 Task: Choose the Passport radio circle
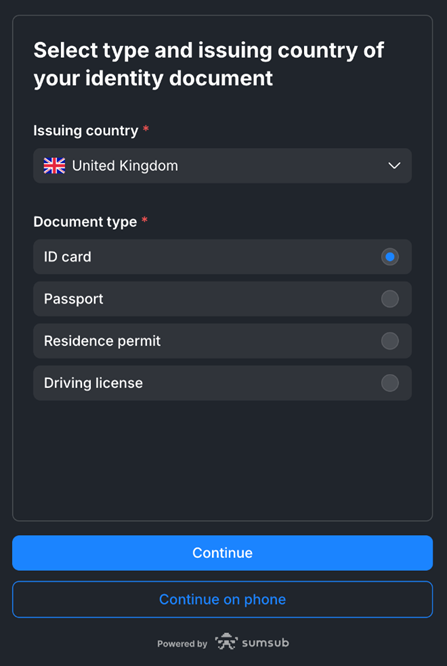click(x=390, y=299)
